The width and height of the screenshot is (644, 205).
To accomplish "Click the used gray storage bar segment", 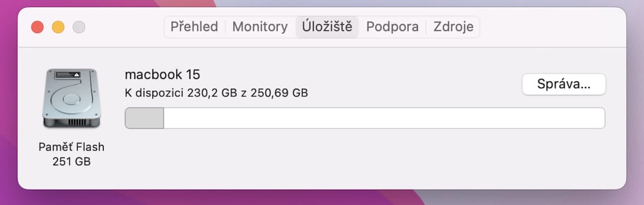I will [144, 118].
